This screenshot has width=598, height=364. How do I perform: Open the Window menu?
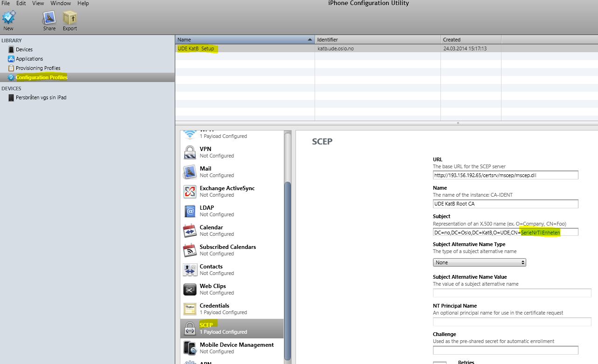click(x=61, y=3)
